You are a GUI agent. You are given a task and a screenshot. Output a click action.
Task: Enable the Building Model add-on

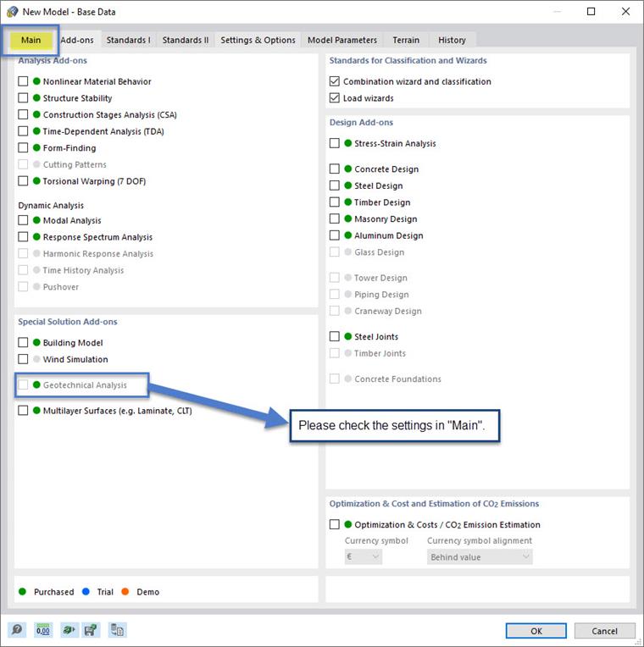[23, 342]
